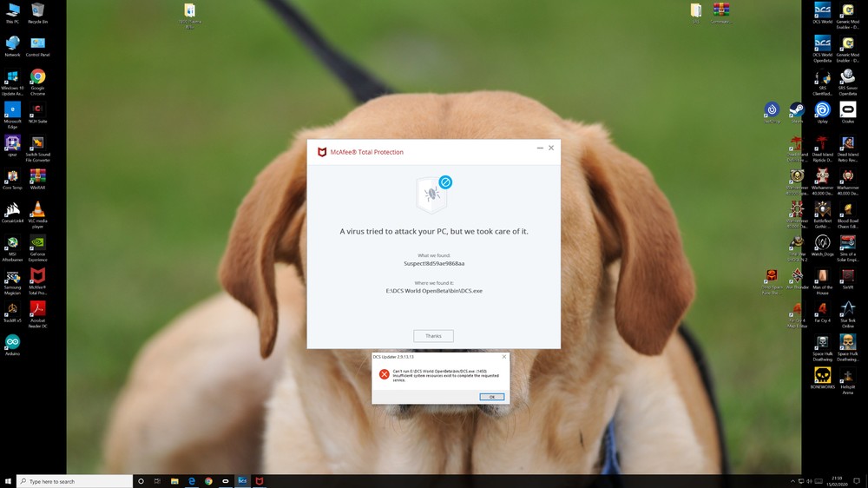This screenshot has height=488, width=868.
Task: Select the War Thunder desktop shortcut
Action: 797,280
